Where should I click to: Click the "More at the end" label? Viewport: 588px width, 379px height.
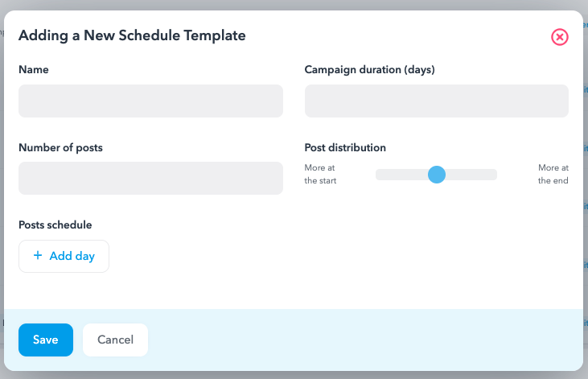coord(553,174)
